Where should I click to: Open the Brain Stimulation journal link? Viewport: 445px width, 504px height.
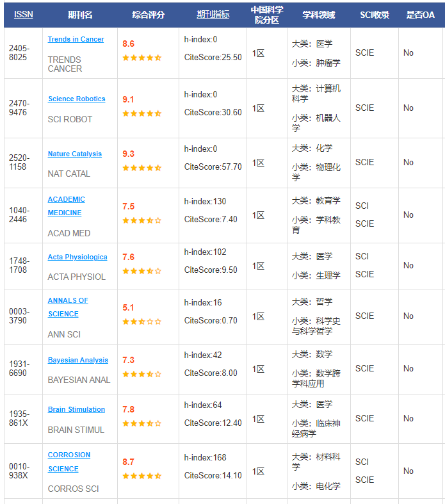tap(76, 409)
